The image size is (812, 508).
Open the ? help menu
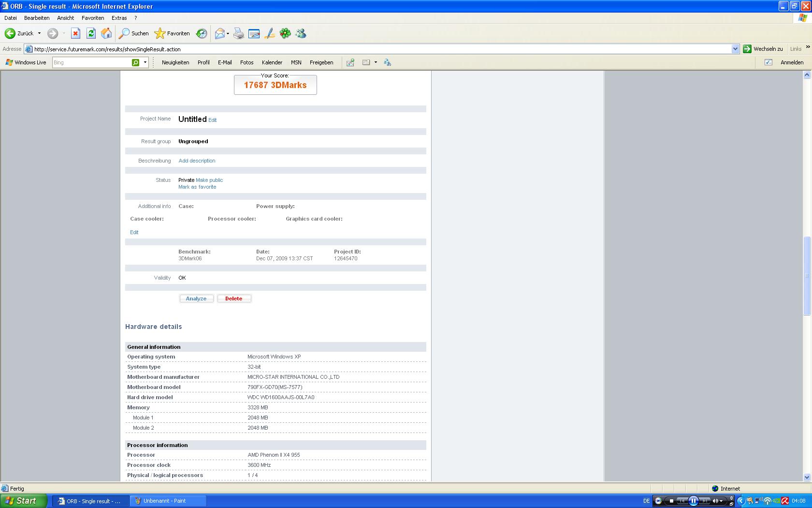136,18
